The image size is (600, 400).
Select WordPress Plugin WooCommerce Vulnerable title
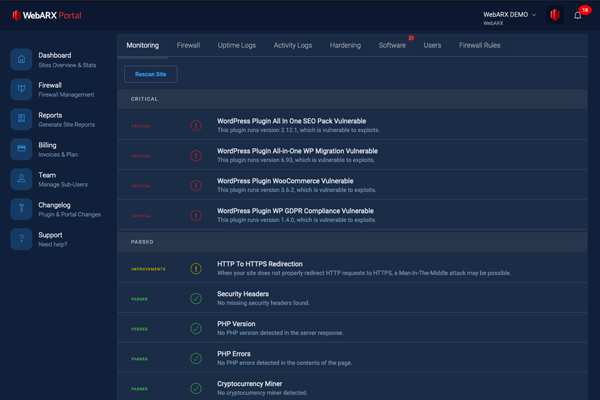pos(285,181)
